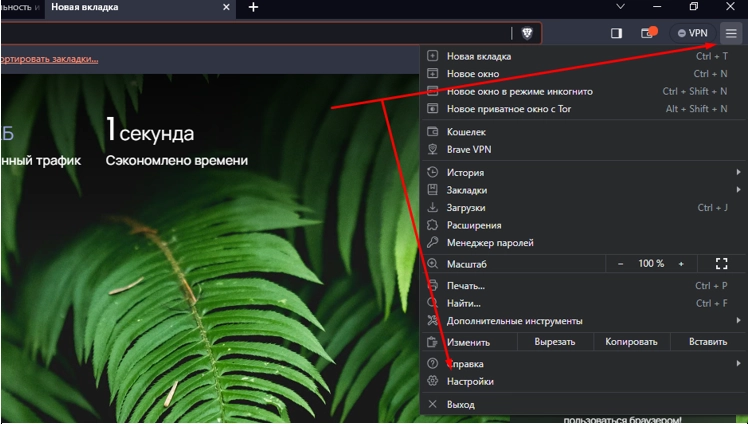Click the Сэкономлено времени label
Screen dimensions: 748x424
pos(177,161)
